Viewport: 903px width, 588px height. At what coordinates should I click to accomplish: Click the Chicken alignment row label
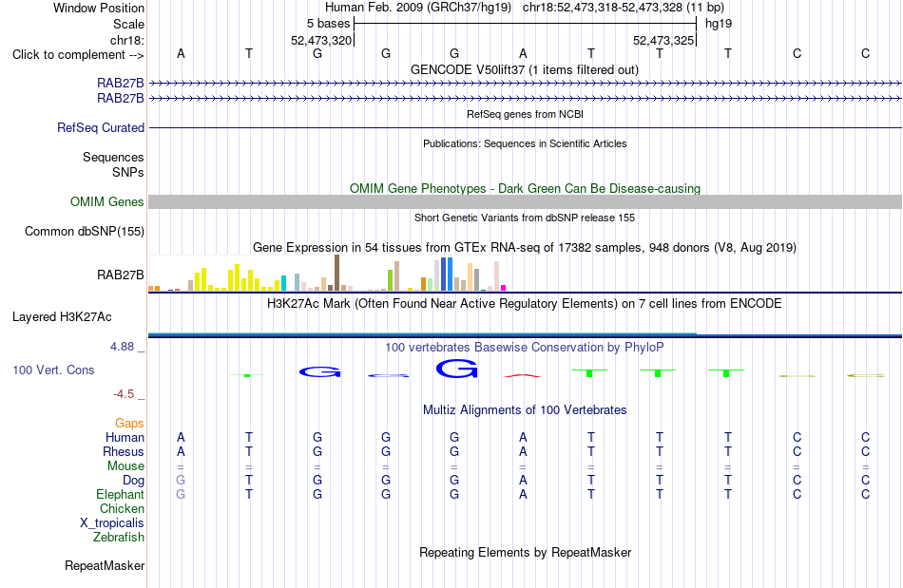[122, 508]
